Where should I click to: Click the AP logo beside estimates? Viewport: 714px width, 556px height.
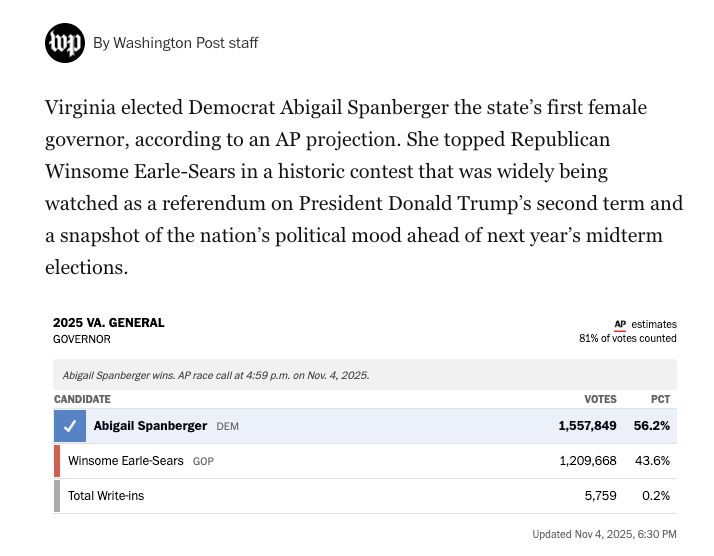click(620, 324)
